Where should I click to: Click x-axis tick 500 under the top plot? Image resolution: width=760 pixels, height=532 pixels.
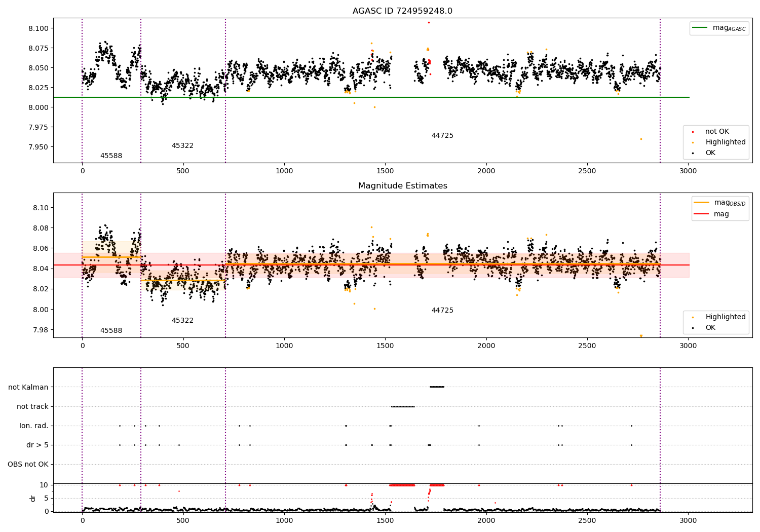[x=183, y=171]
